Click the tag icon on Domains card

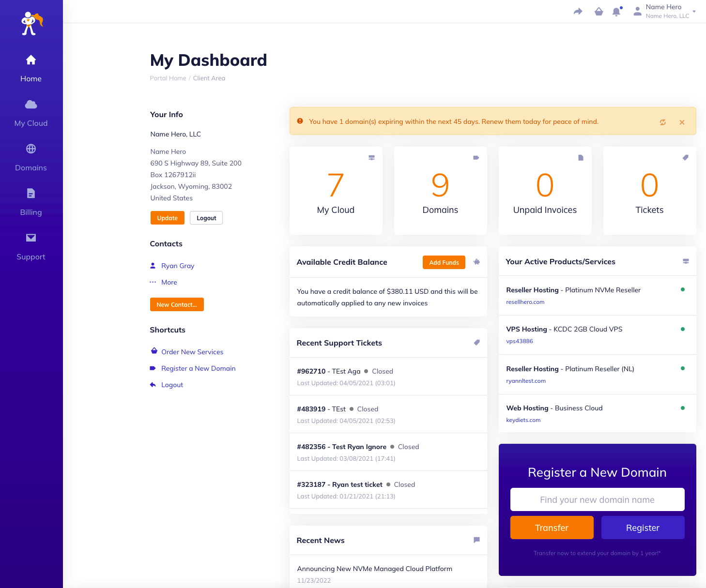[x=476, y=158]
